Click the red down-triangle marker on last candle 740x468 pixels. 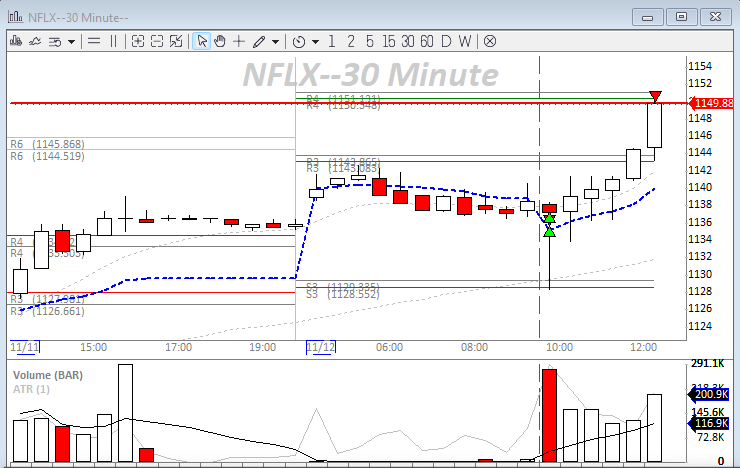[655, 97]
